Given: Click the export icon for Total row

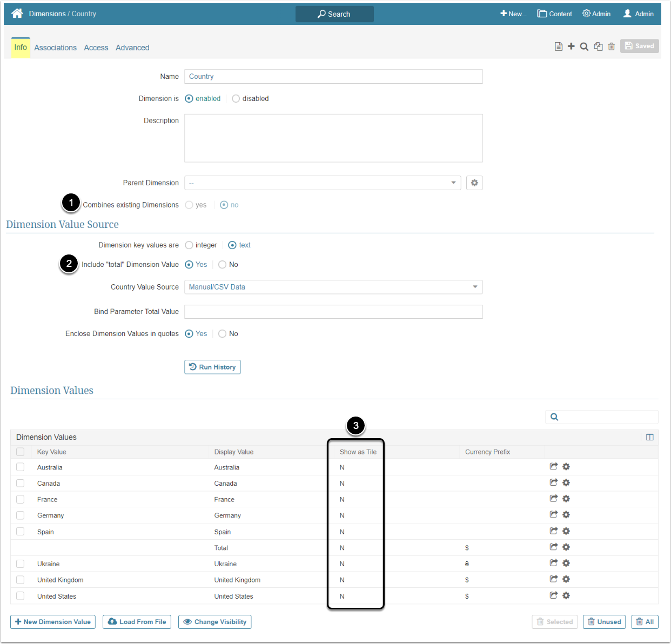Looking at the screenshot, I should 554,547.
